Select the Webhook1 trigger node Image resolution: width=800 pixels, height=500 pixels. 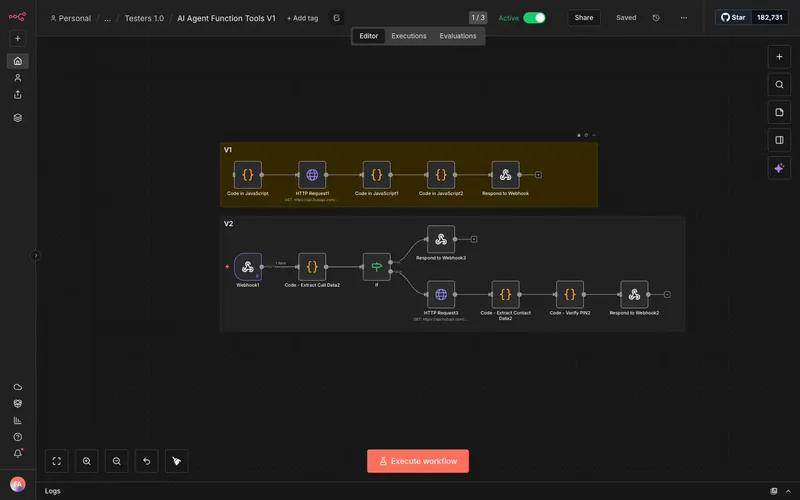248,267
